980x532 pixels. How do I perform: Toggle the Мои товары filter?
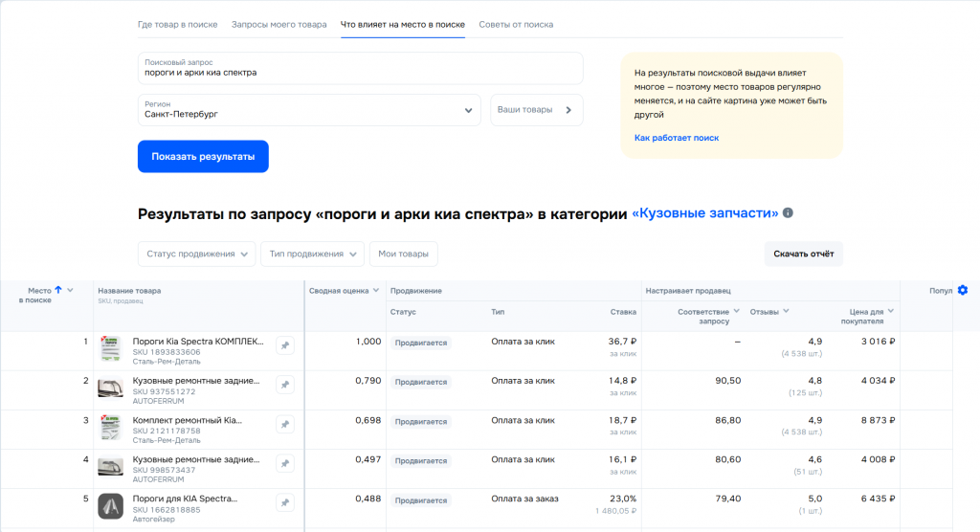click(403, 254)
